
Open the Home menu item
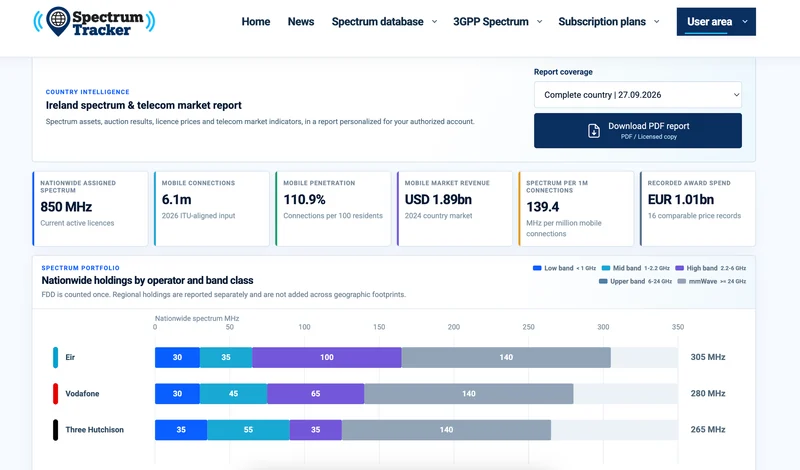(256, 22)
